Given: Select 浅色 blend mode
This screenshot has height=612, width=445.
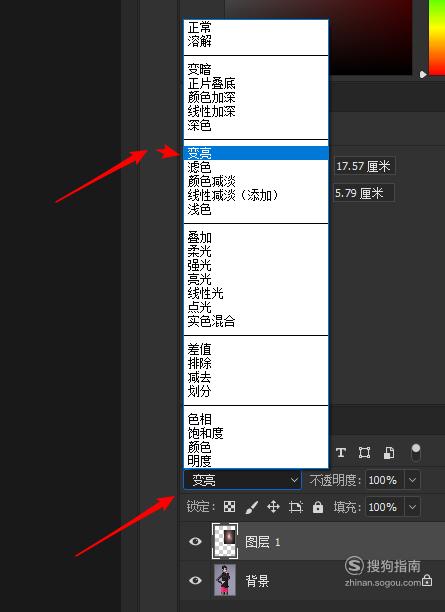Looking at the screenshot, I should pyautogui.click(x=256, y=209).
